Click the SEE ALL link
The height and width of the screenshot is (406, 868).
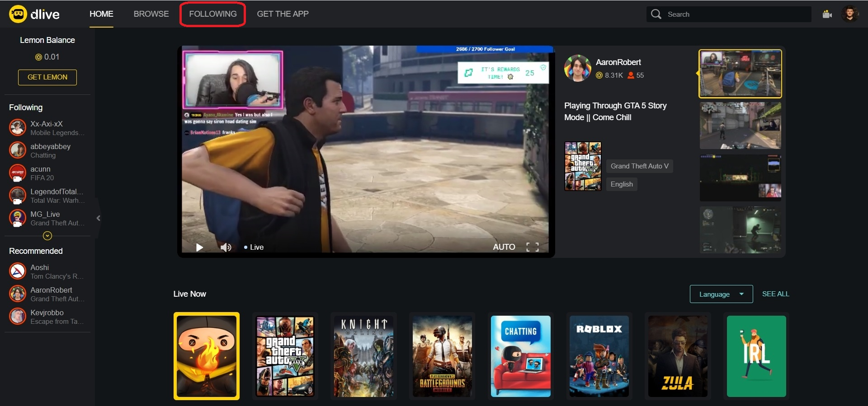click(x=775, y=294)
